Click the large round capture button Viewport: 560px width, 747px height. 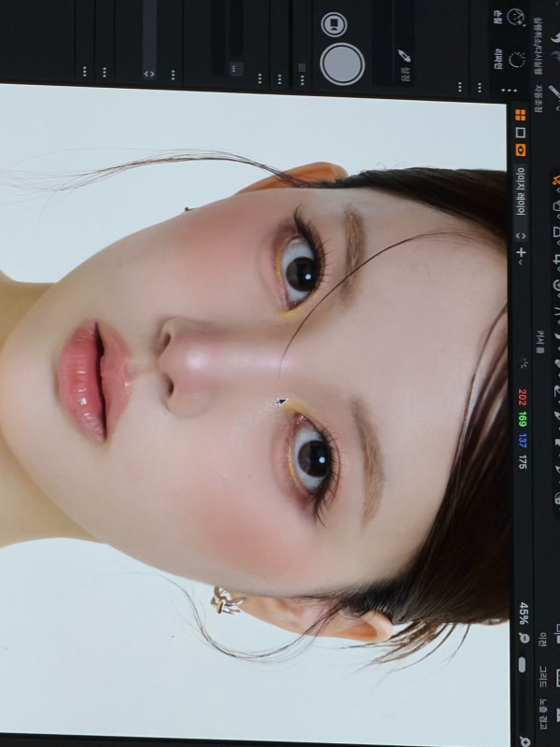pyautogui.click(x=342, y=64)
